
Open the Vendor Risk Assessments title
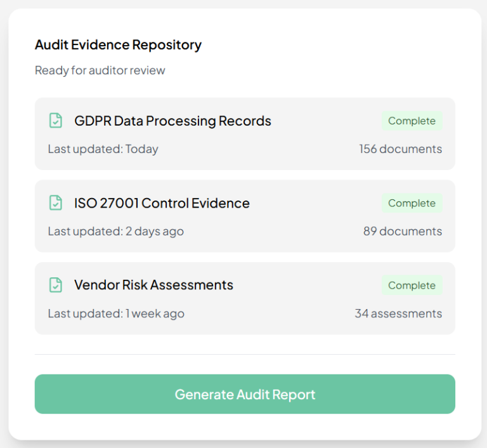(153, 285)
